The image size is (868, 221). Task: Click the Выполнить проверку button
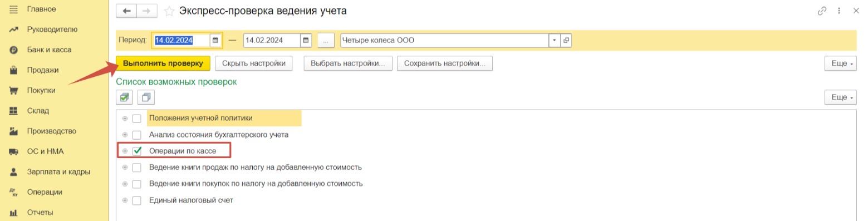pyautogui.click(x=163, y=63)
